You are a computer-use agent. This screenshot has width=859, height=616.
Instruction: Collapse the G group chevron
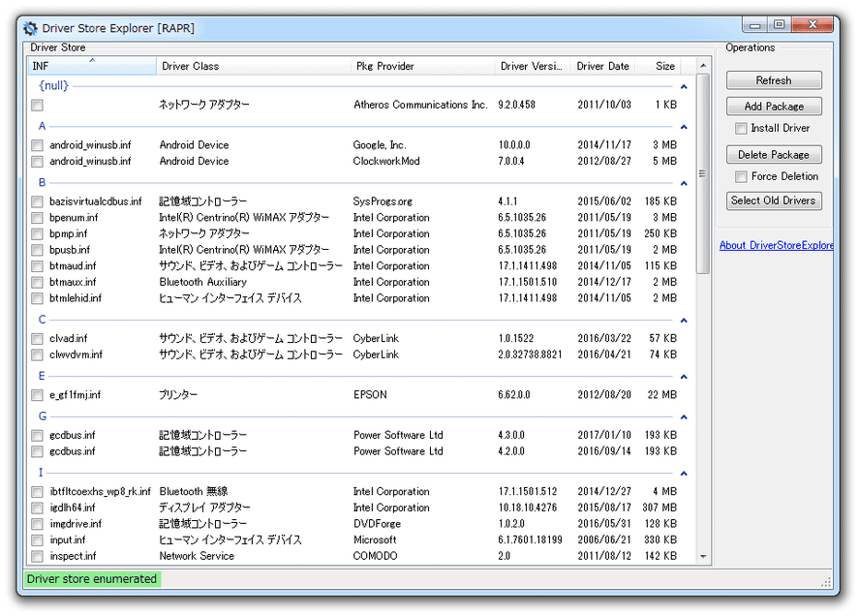click(x=684, y=417)
